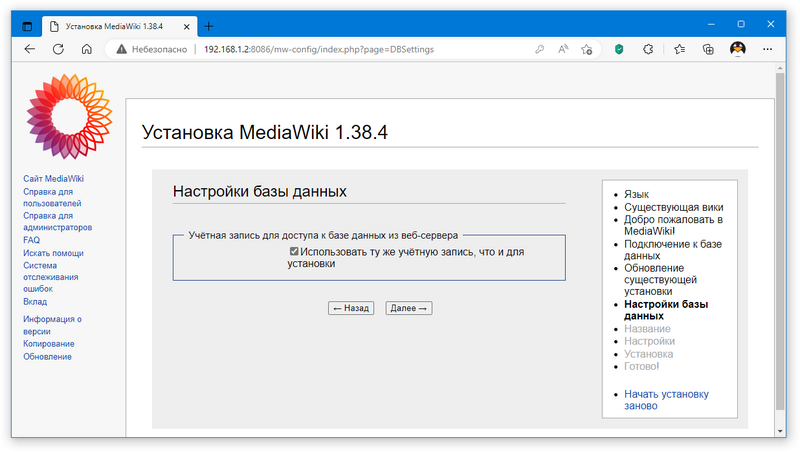This screenshot has width=800, height=452.
Task: Click the Далее → button
Action: click(x=409, y=308)
